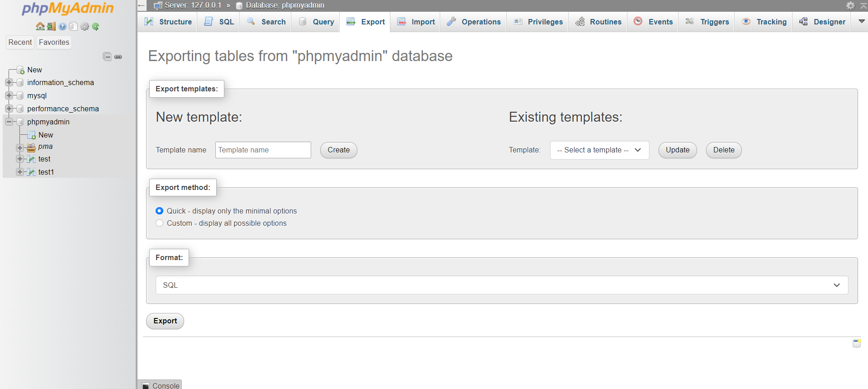Click Server 127.0.0.1 breadcrumb link

click(x=193, y=5)
